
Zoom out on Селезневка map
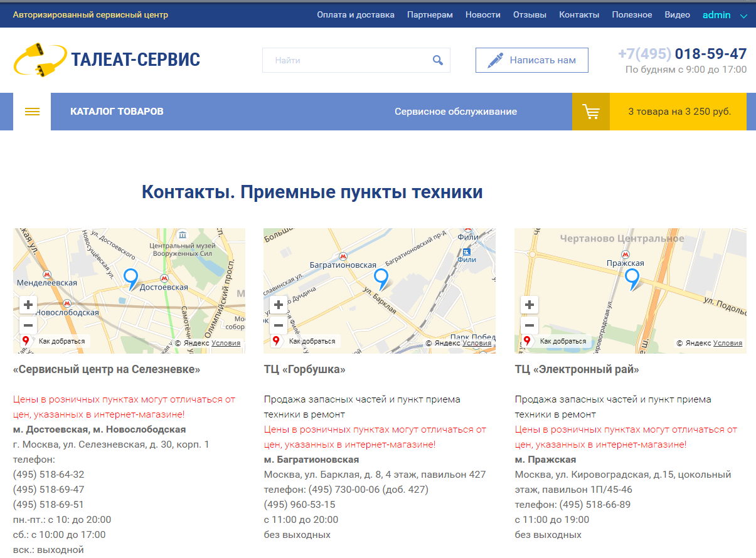click(x=28, y=325)
